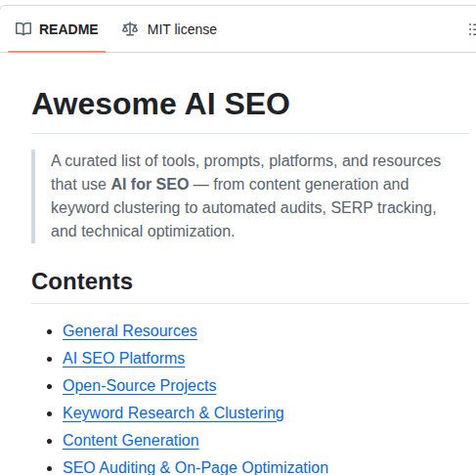Click the bold 'AI for SEO' text
The height and width of the screenshot is (475, 476).
(150, 185)
